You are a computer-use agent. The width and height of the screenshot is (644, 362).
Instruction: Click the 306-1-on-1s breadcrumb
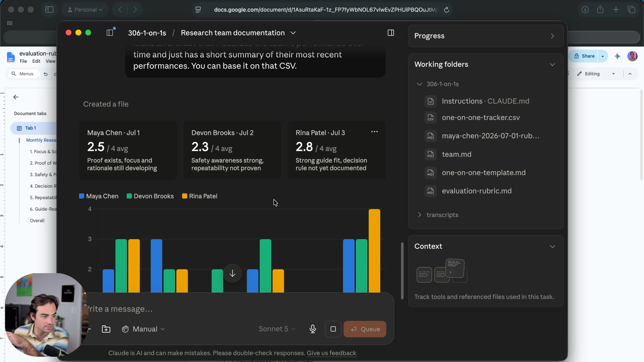[147, 33]
